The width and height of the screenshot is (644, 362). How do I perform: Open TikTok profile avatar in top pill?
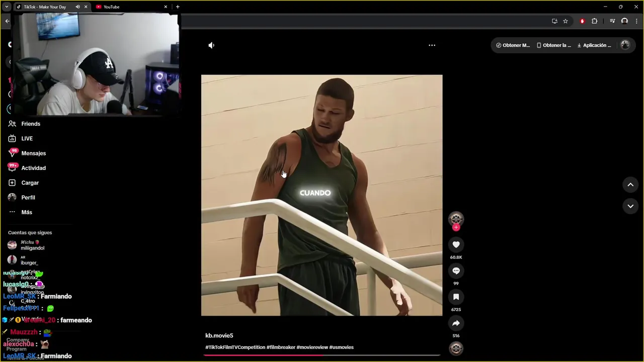click(625, 45)
